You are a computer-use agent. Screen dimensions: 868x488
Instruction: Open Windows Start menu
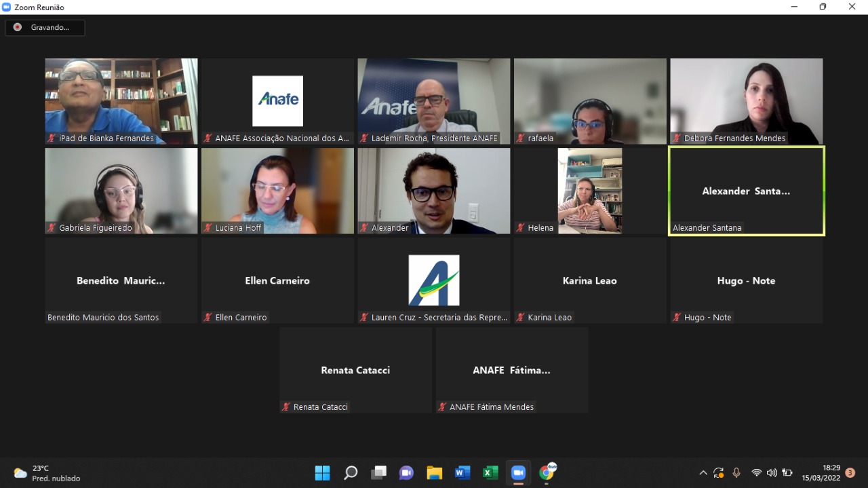322,473
